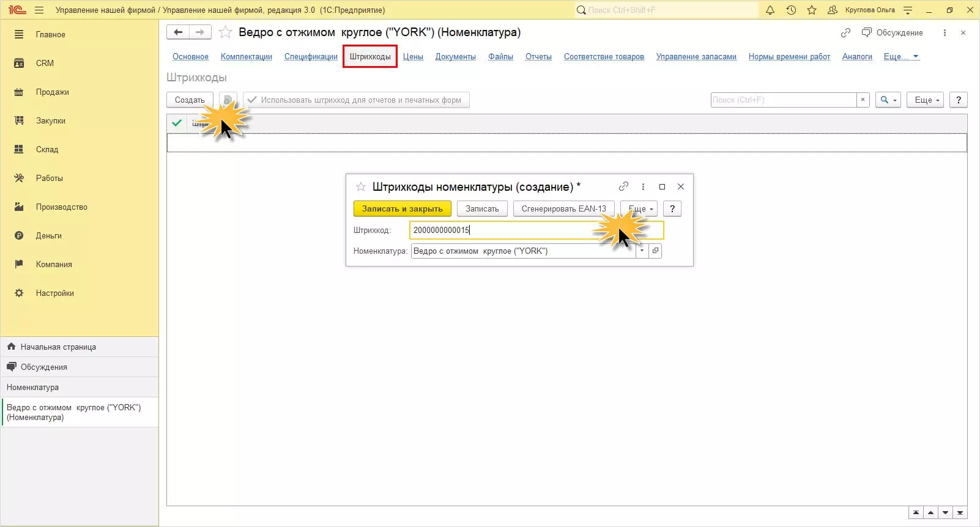
Task: Select the Штрихкоды tab
Action: [x=370, y=57]
